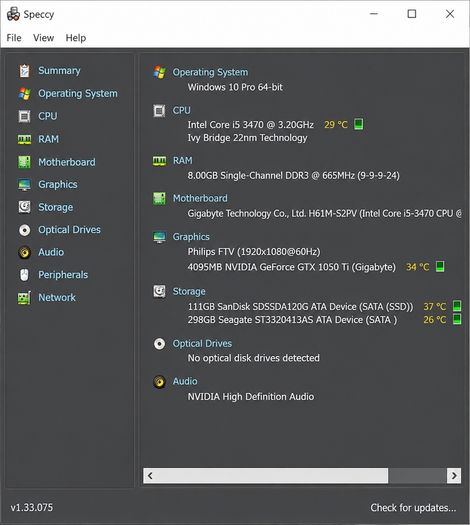Click the Summary clipboard icon in sidebar
The image size is (470, 525).
[x=24, y=71]
